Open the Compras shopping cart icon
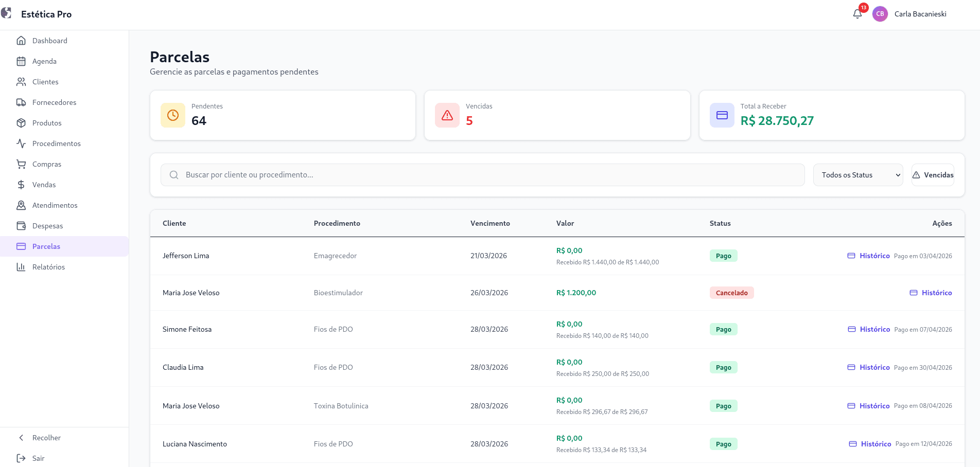The image size is (980, 467). pos(21,164)
